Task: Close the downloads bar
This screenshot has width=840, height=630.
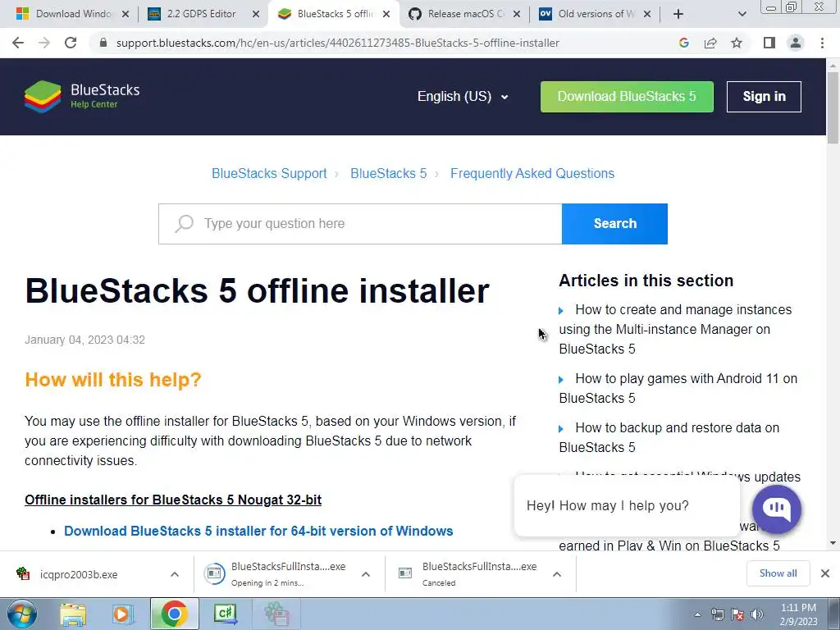Action: click(x=825, y=573)
